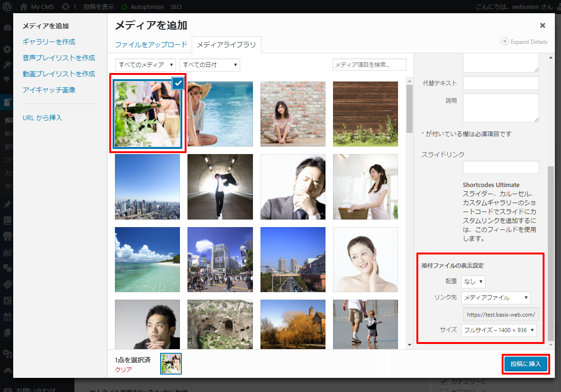Click the attachment details scrollbar thumb

coord(551,254)
